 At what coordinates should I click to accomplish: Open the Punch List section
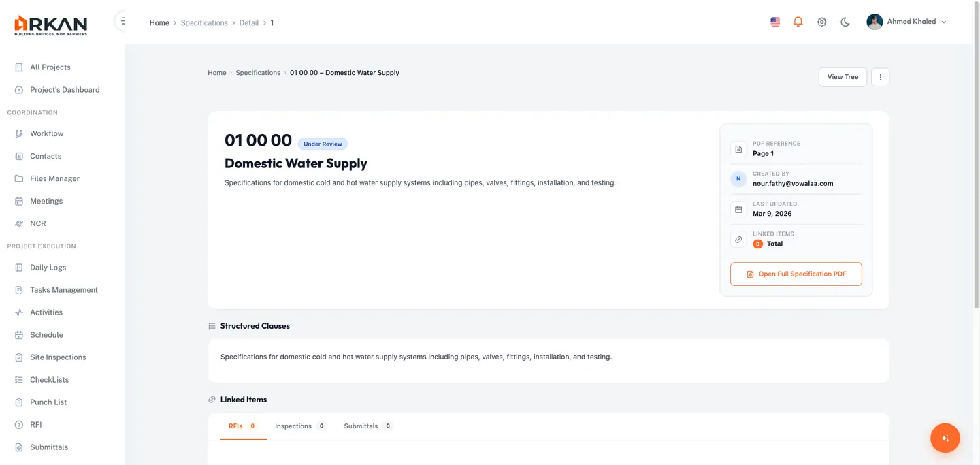point(48,402)
